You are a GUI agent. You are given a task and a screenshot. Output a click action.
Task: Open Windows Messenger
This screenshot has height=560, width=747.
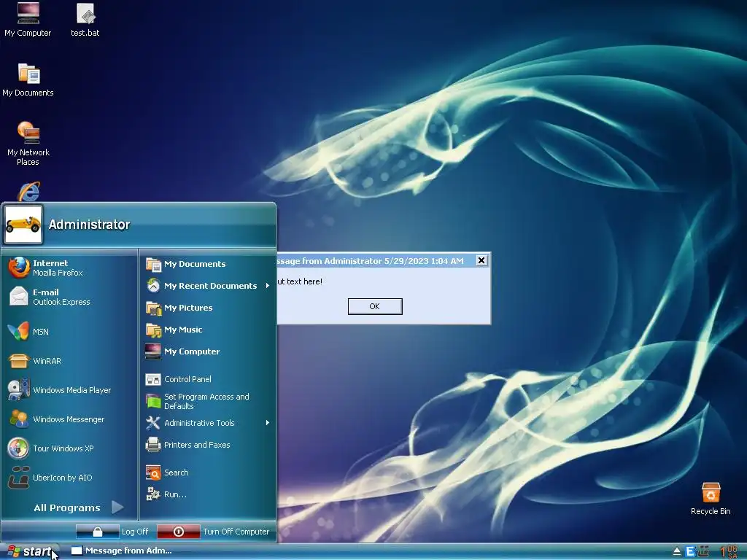(70, 419)
